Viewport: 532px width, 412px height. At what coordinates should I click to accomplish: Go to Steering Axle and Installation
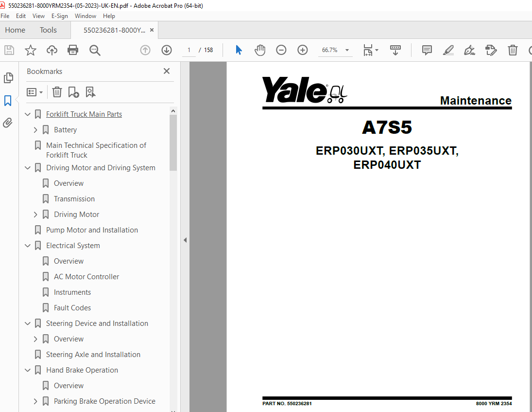point(93,355)
